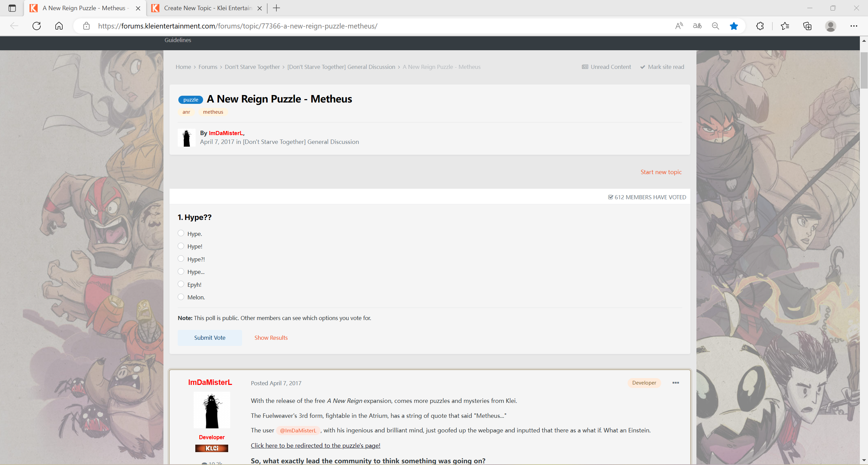The height and width of the screenshot is (465, 868).
Task: Click the translate page icon
Action: (697, 26)
